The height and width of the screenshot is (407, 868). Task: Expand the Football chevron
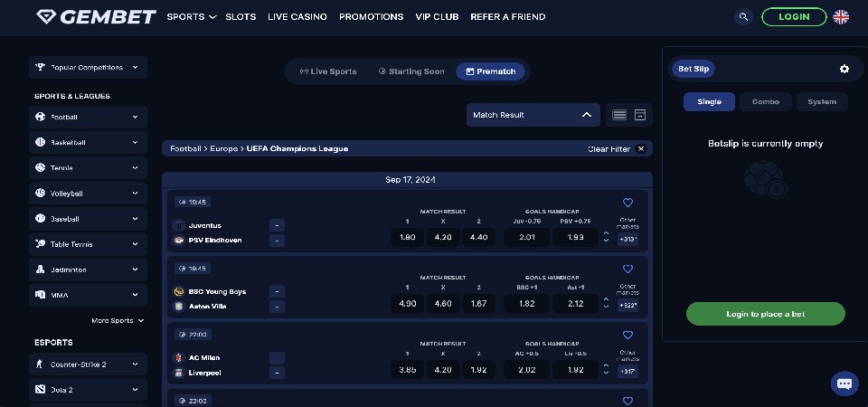click(135, 117)
